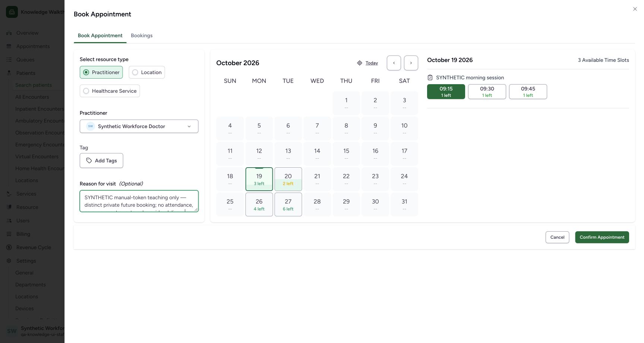Click the Billing sidebar icon
The image size is (644, 343).
tap(9, 234)
